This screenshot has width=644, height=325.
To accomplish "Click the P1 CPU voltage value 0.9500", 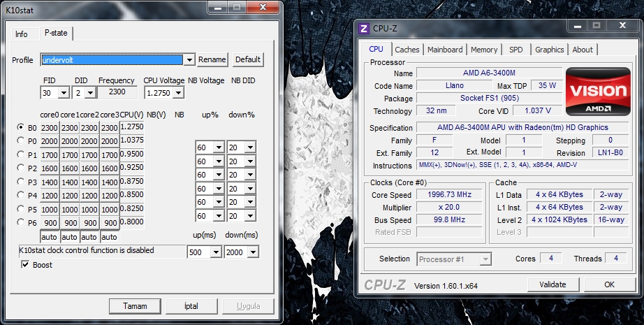I will point(132,154).
